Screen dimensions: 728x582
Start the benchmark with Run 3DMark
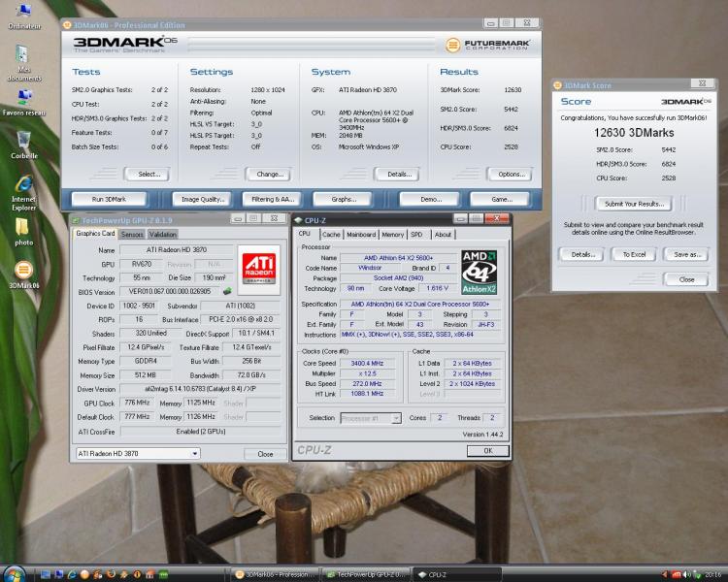click(x=109, y=199)
